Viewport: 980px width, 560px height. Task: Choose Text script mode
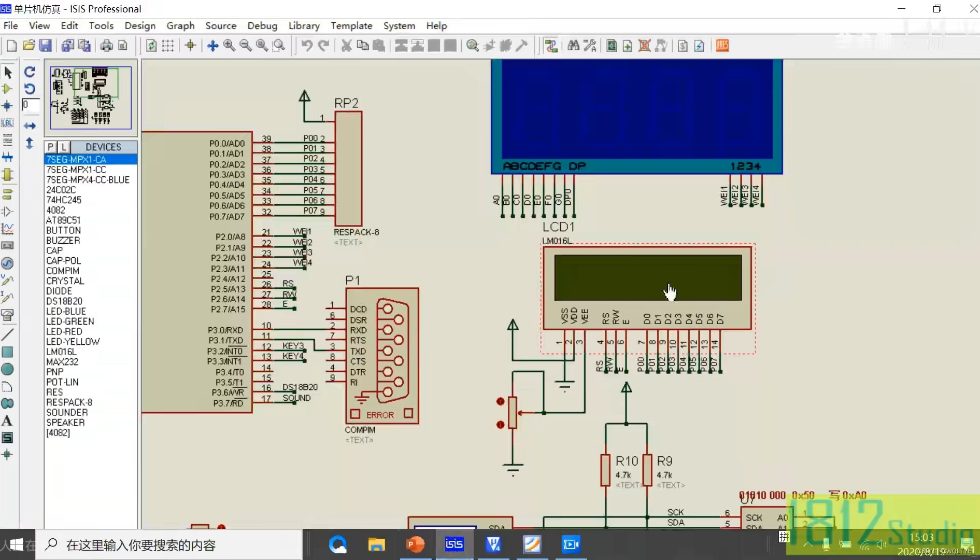pos(8,140)
